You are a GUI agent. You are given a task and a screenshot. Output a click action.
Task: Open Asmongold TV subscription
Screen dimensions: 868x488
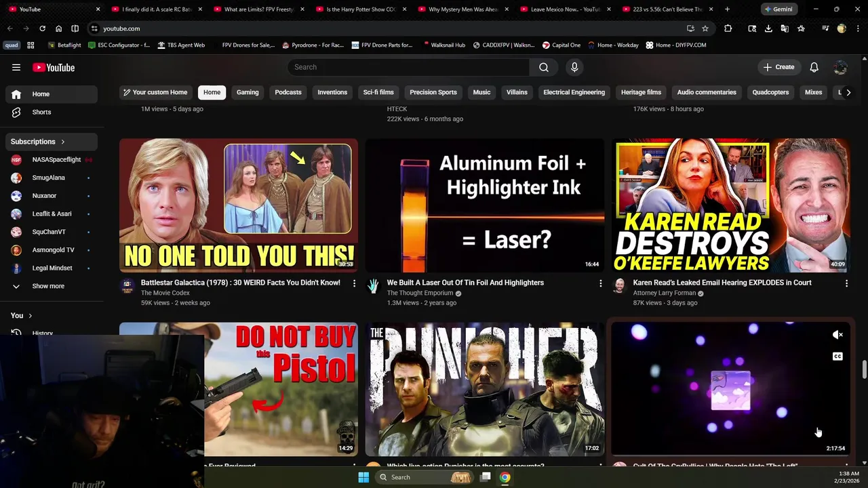(x=52, y=250)
